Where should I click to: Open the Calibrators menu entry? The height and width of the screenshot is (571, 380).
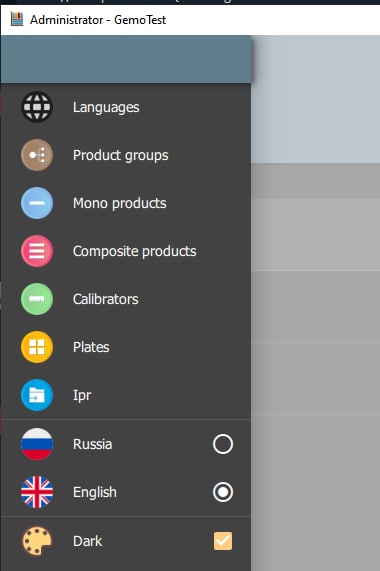pyautogui.click(x=126, y=299)
